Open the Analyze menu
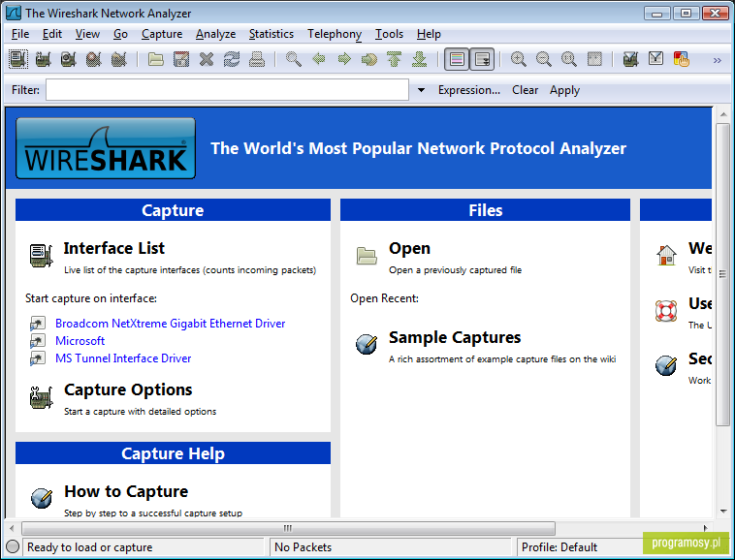Image resolution: width=735 pixels, height=560 pixels. [x=215, y=34]
